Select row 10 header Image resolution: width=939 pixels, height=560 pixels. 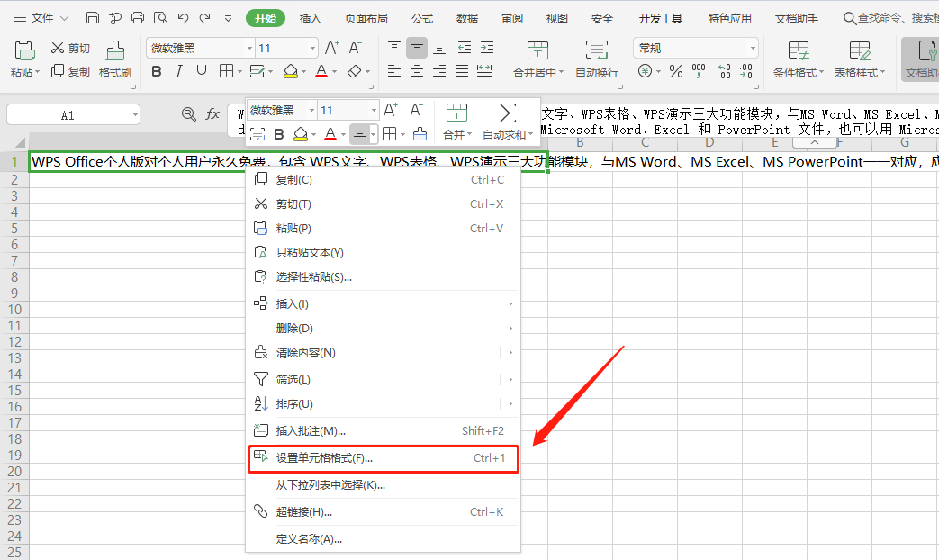point(14,310)
